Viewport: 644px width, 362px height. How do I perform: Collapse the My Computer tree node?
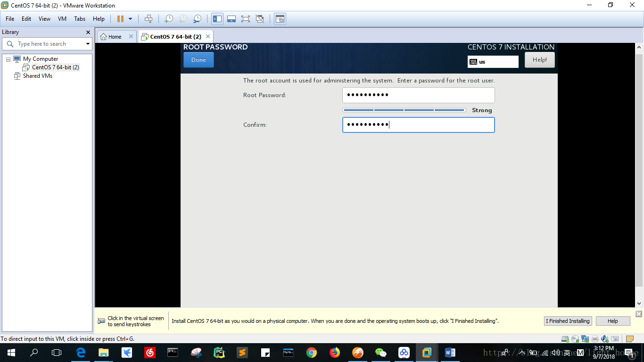click(x=8, y=59)
